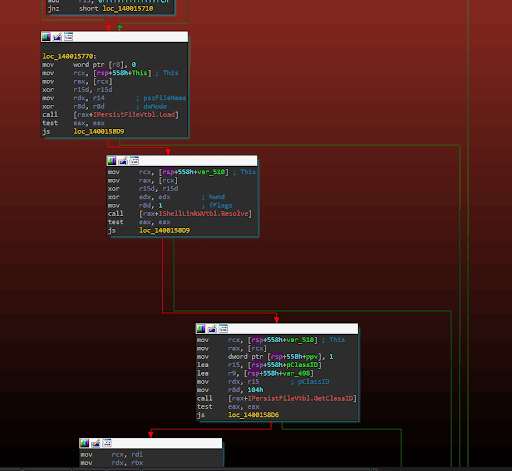512x471 pixels.
Task: Click 'mov rax, [rcx]' in the loc_140015770 node
Action: 77,81
